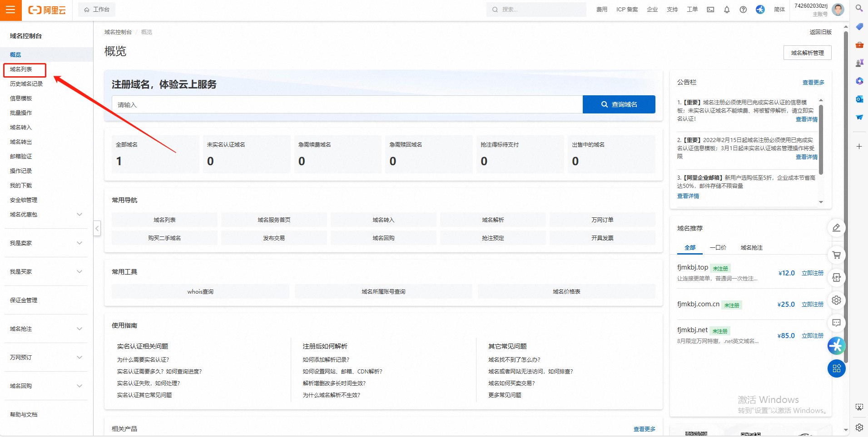Click the APP mobile floating icon
868x437 pixels.
[836, 278]
